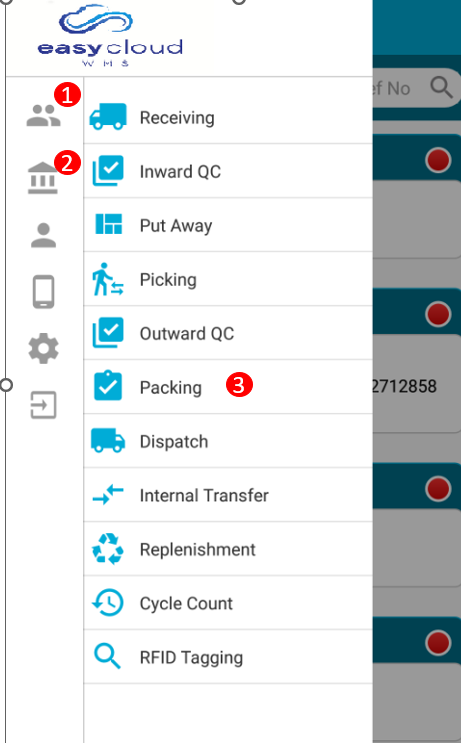Select the Replenishment recycle icon
Viewport: 461px width, 743px height.
point(108,549)
